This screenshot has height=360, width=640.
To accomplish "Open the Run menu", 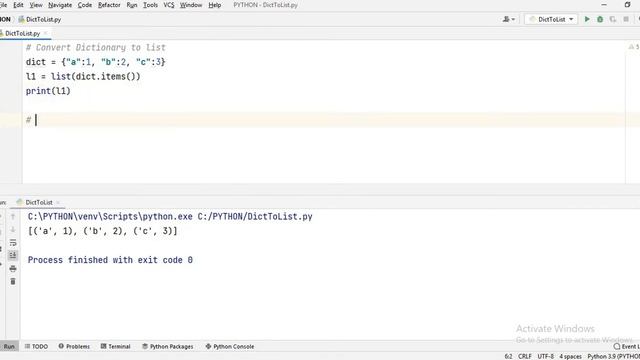I will [132, 5].
